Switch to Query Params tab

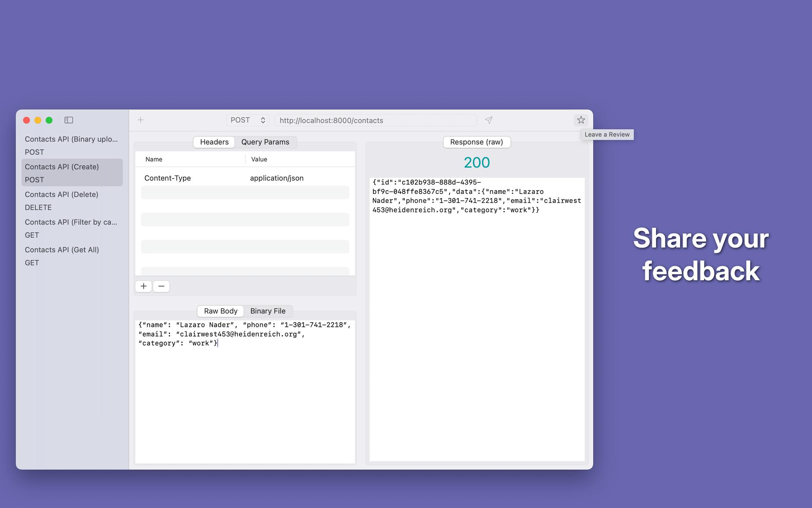coord(265,142)
